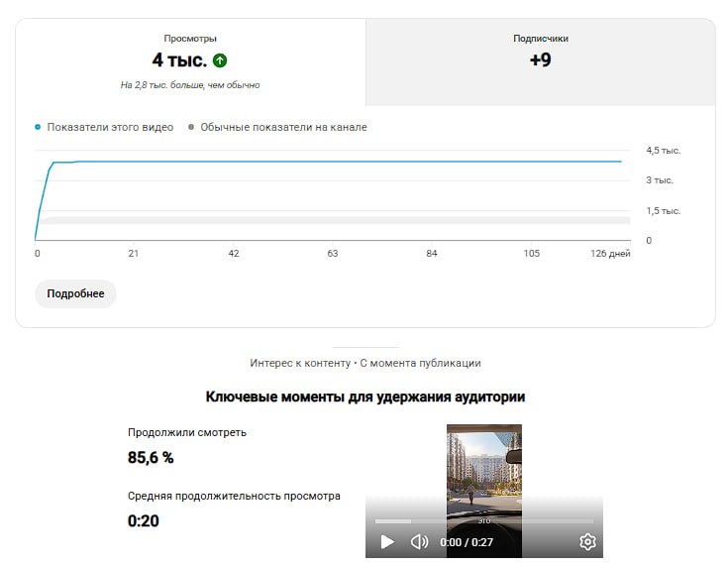Click the Обычные показатели на канале legend item
Screen dimensions: 728x568
pos(277,127)
